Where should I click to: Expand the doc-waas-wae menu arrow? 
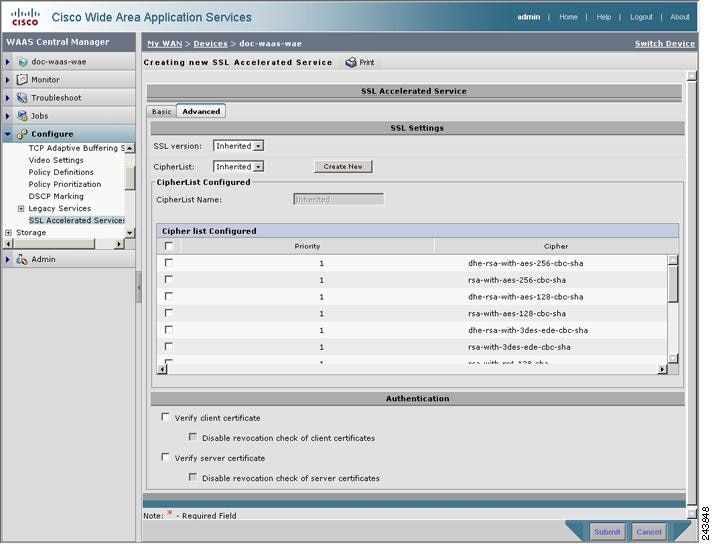click(x=7, y=62)
